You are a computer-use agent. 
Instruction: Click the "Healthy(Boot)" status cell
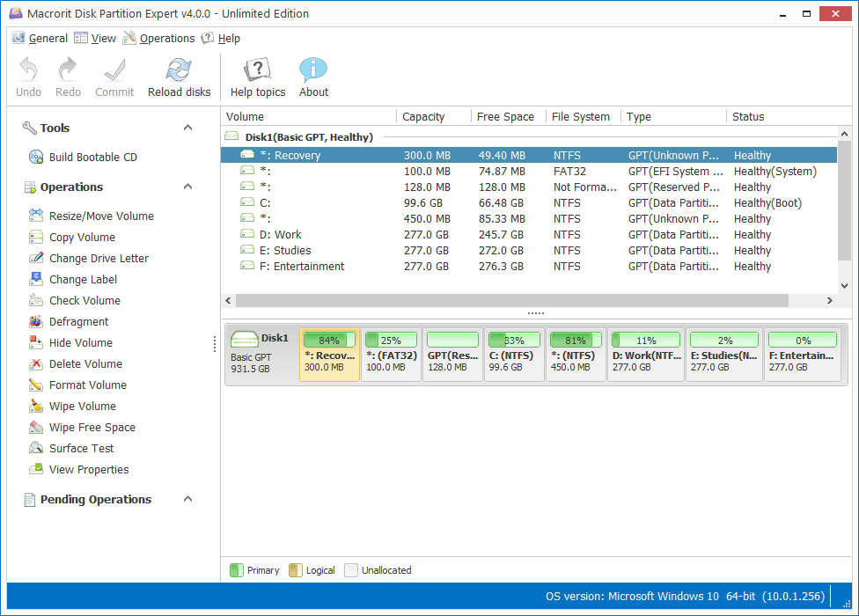point(767,203)
